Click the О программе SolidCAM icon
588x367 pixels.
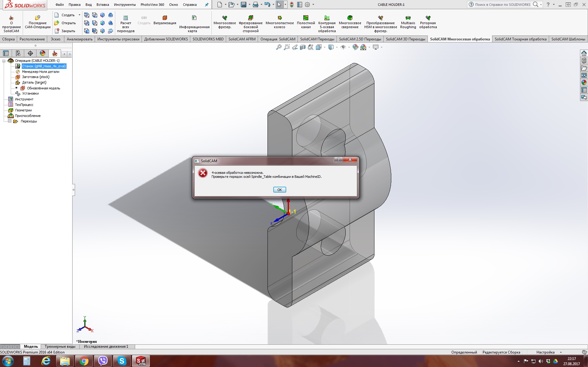coord(11,23)
